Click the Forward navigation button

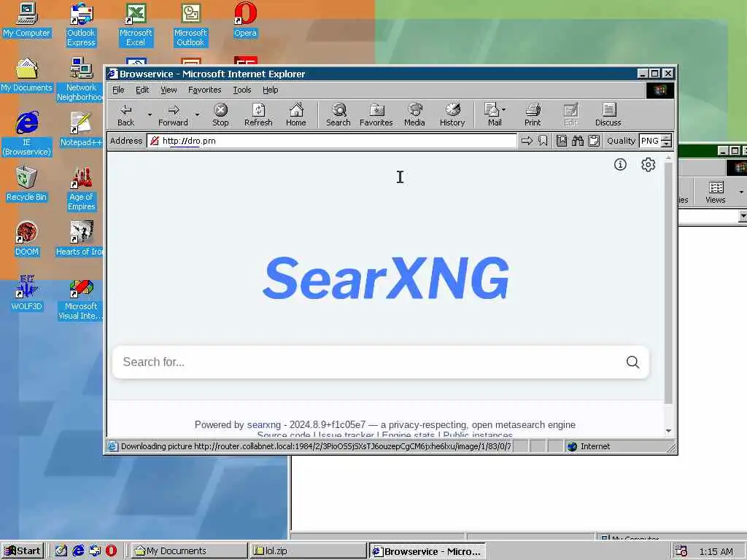[x=173, y=114]
